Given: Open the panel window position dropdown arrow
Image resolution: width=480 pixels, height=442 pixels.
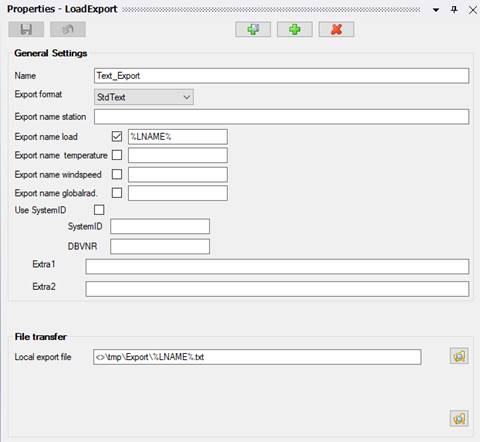Looking at the screenshot, I should 436,10.
